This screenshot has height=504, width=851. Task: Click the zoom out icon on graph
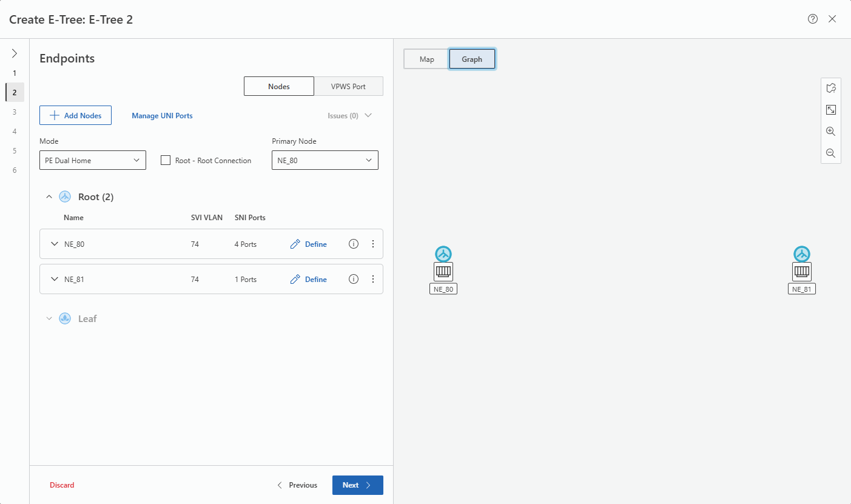[x=830, y=153]
